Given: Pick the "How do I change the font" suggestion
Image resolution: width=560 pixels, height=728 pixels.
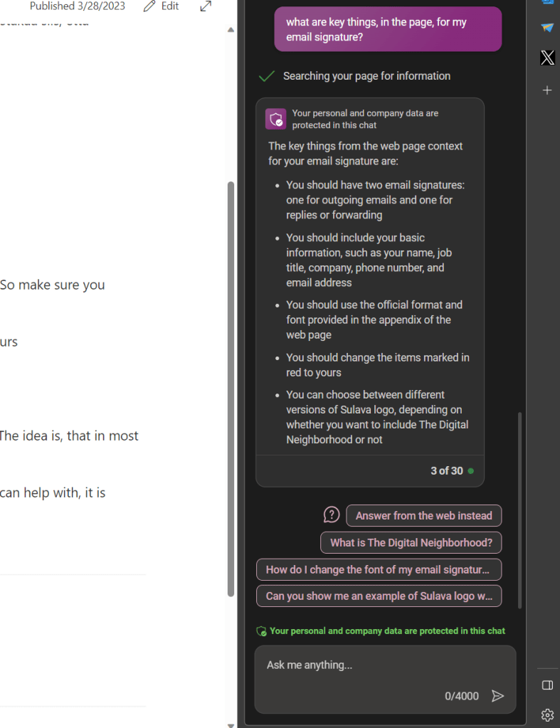Looking at the screenshot, I should tap(378, 569).
